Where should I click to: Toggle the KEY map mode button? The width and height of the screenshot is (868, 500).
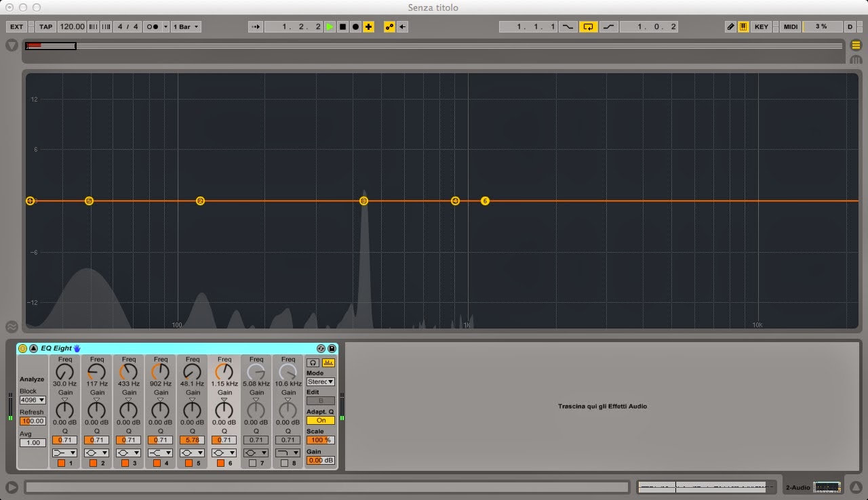tap(762, 27)
